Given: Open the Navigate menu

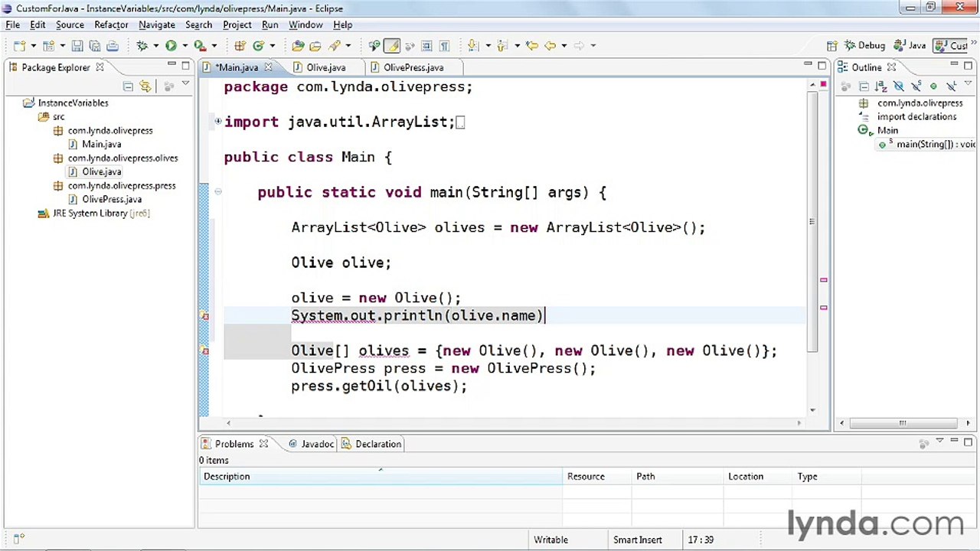Looking at the screenshot, I should point(157,24).
